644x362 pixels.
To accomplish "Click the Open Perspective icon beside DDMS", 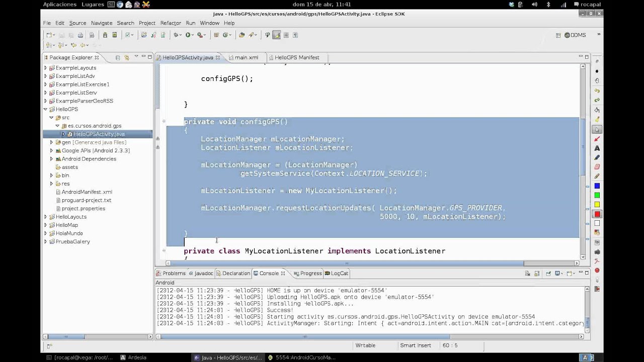I will pyautogui.click(x=559, y=35).
